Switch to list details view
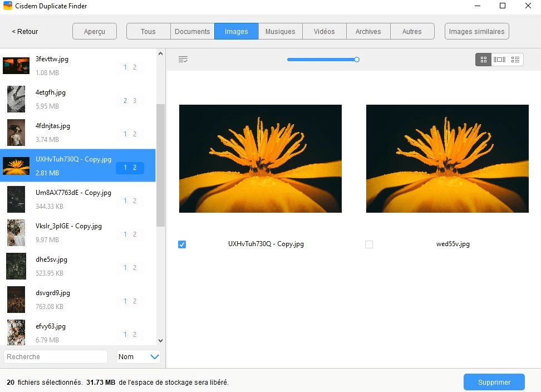 tap(515, 60)
